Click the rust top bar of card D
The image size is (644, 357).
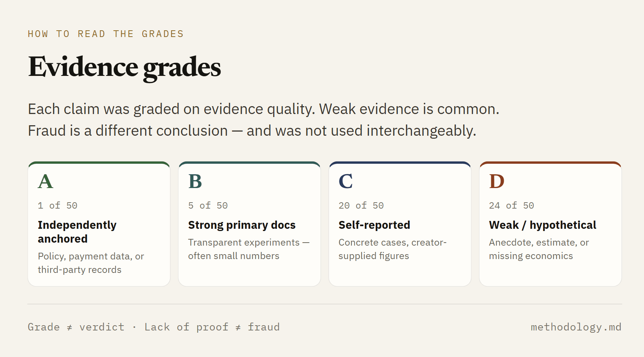[550, 163]
